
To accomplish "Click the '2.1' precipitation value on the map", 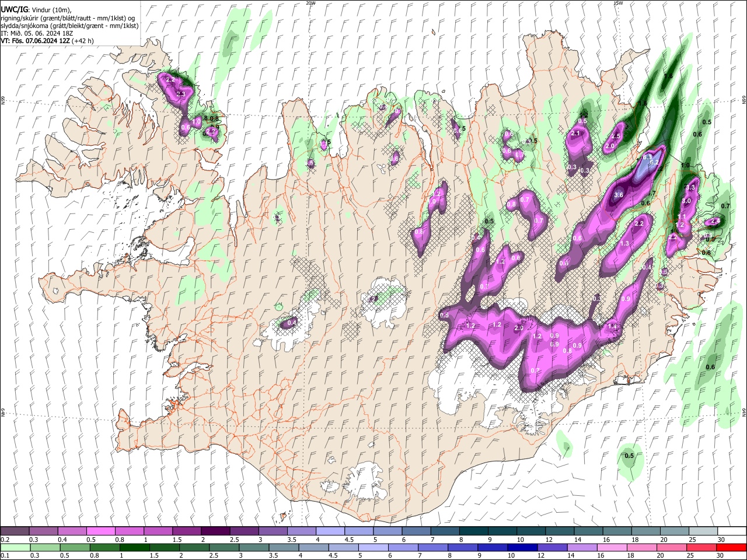I will coord(576,134).
